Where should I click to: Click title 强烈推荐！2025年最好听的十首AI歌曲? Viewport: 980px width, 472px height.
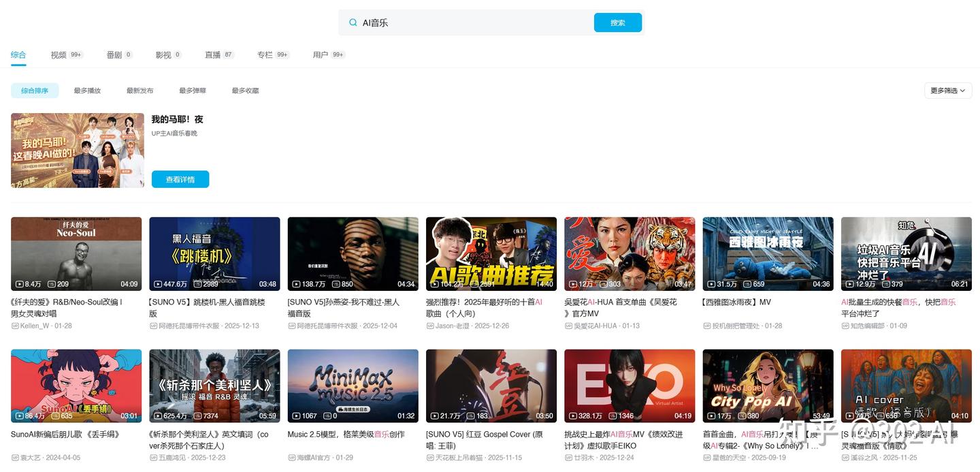coord(485,308)
